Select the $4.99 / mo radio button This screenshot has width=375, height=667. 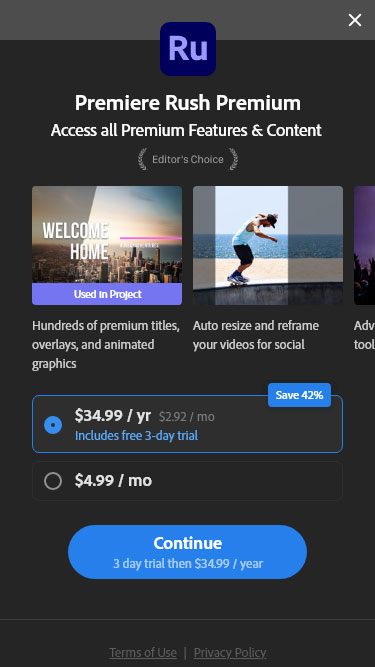(x=53, y=481)
